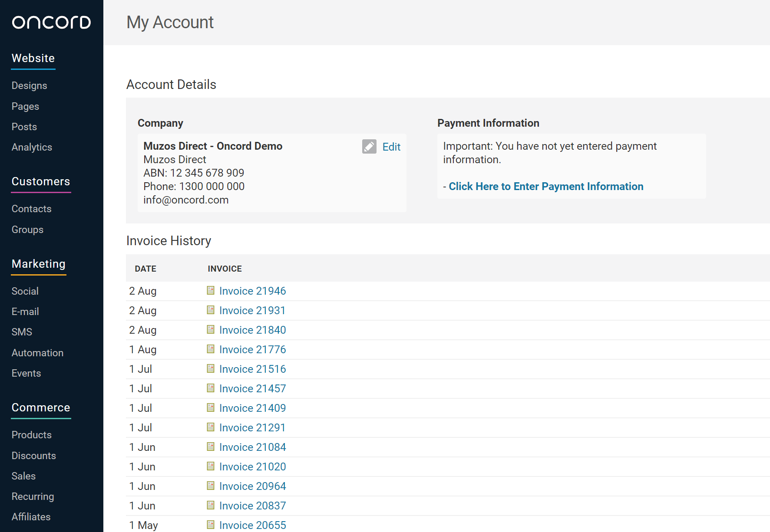Image resolution: width=770 pixels, height=532 pixels.
Task: Click the Phone: 1300 000 000 text
Action: (x=194, y=186)
